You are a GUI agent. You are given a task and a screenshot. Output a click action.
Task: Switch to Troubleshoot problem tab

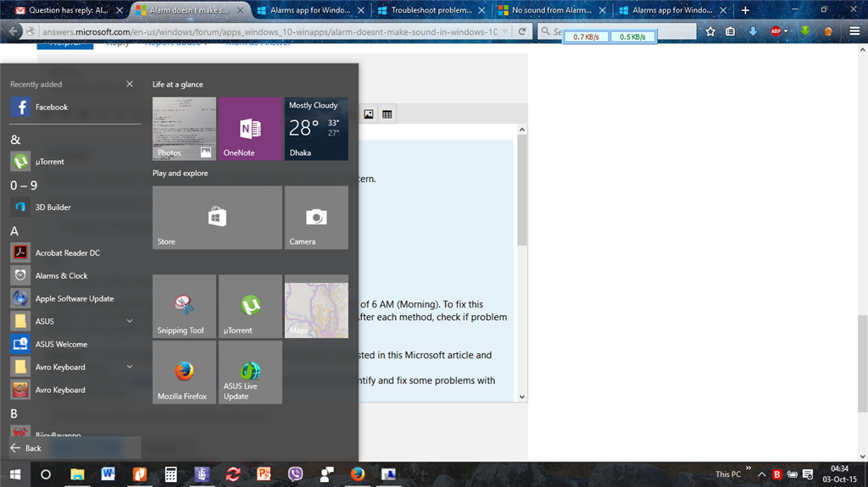(x=431, y=10)
